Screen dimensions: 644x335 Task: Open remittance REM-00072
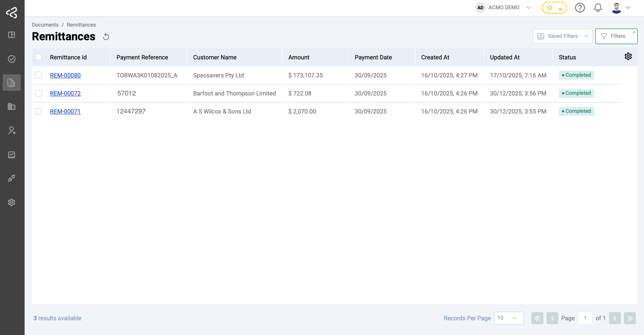pyautogui.click(x=65, y=93)
